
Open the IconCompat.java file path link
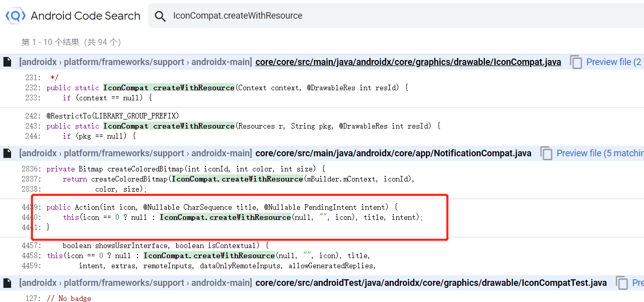[x=408, y=62]
